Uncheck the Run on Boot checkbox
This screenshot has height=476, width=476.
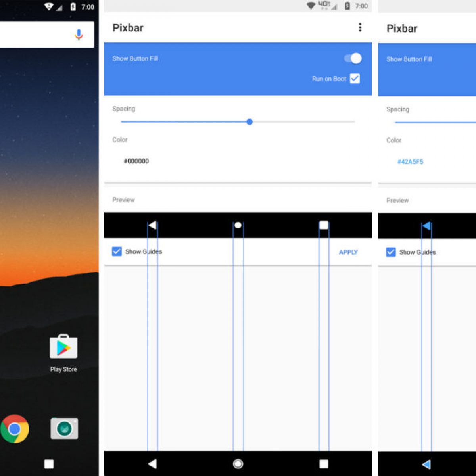click(x=355, y=79)
